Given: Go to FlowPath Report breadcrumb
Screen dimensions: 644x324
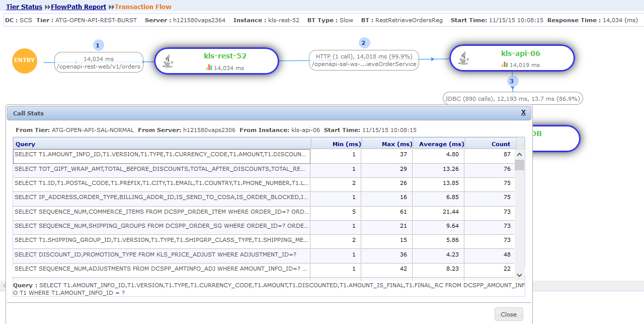Looking at the screenshot, I should click(78, 7).
